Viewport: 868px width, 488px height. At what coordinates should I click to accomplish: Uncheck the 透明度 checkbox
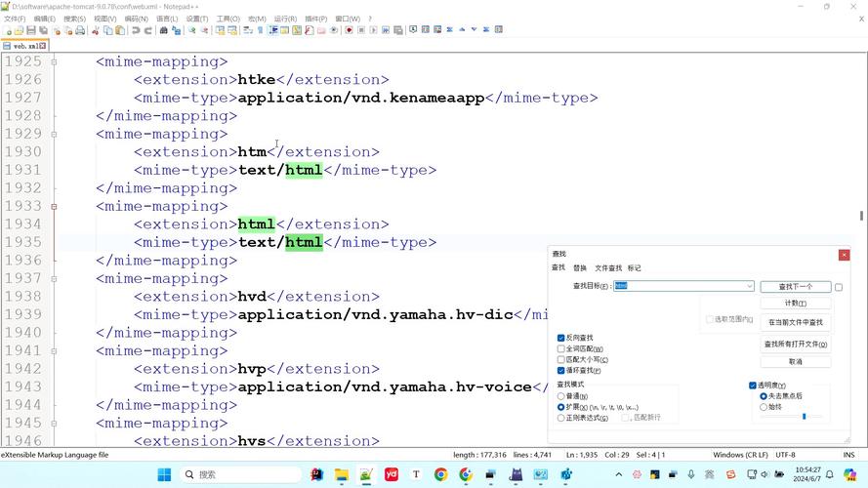pyautogui.click(x=753, y=386)
